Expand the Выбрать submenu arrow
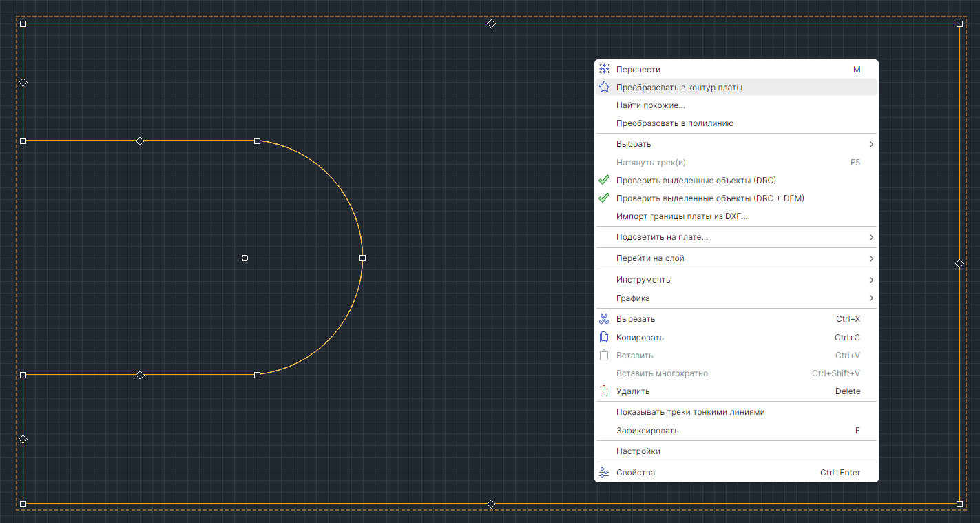 (x=871, y=144)
